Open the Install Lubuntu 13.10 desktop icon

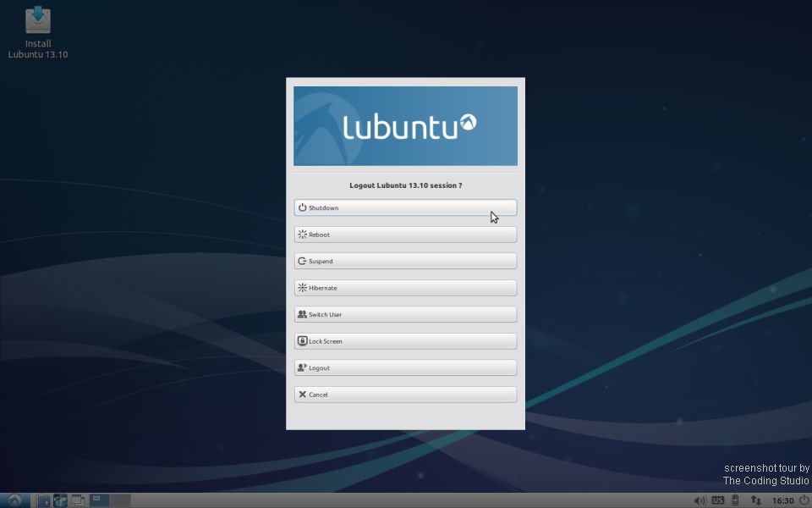[x=38, y=32]
